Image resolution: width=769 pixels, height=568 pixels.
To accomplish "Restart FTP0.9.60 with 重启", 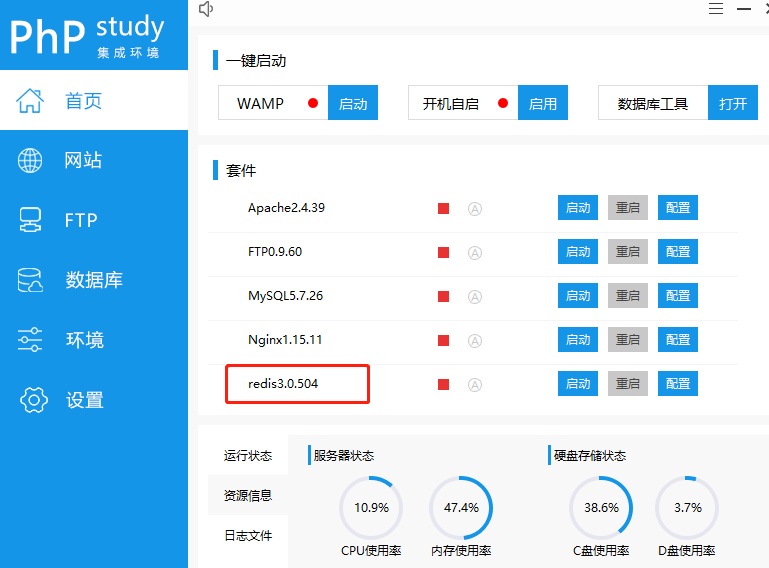I will (628, 252).
